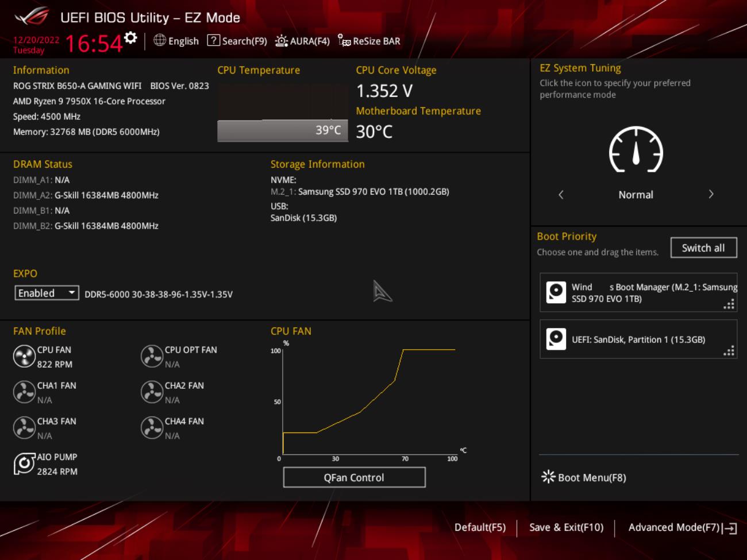The image size is (747, 560).
Task: Click the 12/20/2022 date text
Action: click(36, 40)
